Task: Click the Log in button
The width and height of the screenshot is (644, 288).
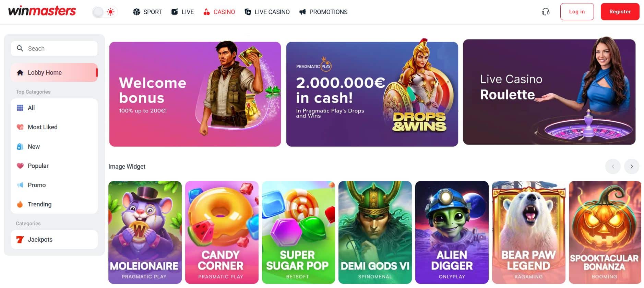Action: pos(577,12)
